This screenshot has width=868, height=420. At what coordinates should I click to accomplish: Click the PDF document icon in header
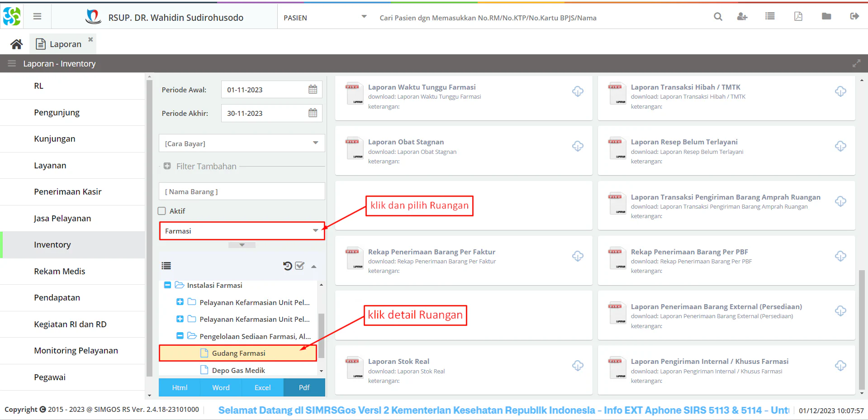click(x=798, y=17)
